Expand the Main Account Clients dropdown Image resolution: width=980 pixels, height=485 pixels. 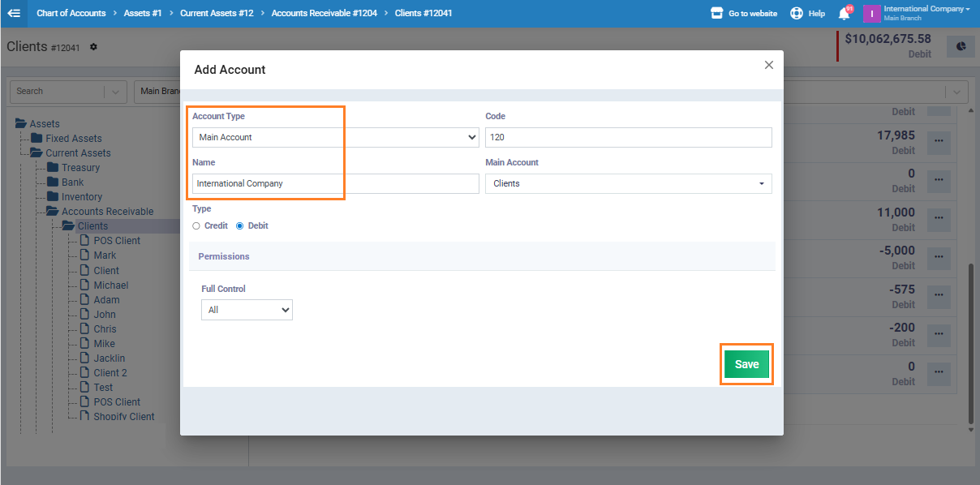[x=628, y=184]
